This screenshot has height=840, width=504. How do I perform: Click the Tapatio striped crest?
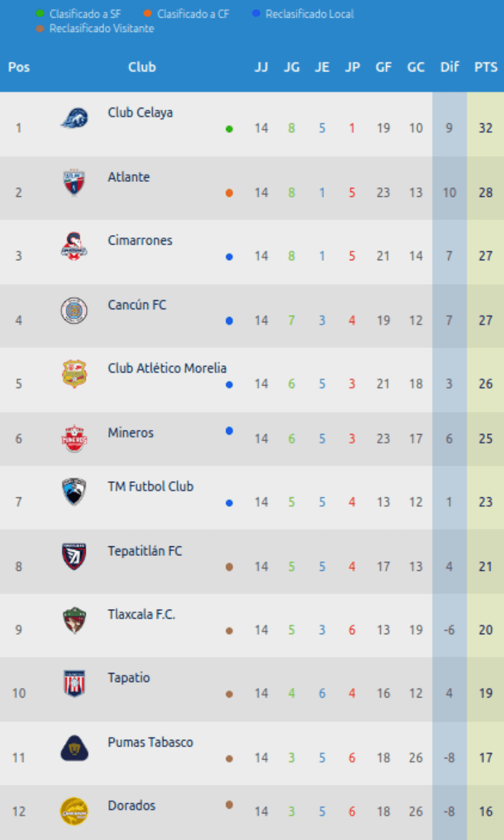coord(74,683)
